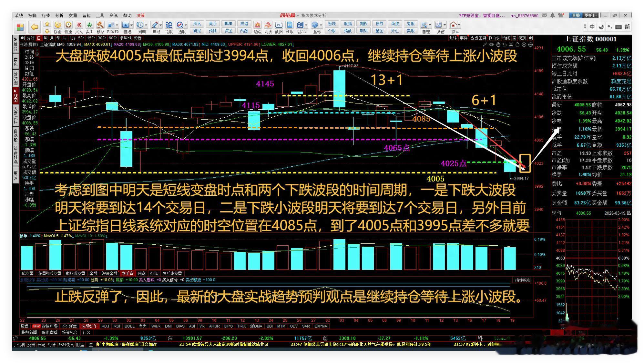The height and width of the screenshot is (363, 644).
Task: Expand the 画线 drawing tool dropdown arrow
Action: (161, 25)
